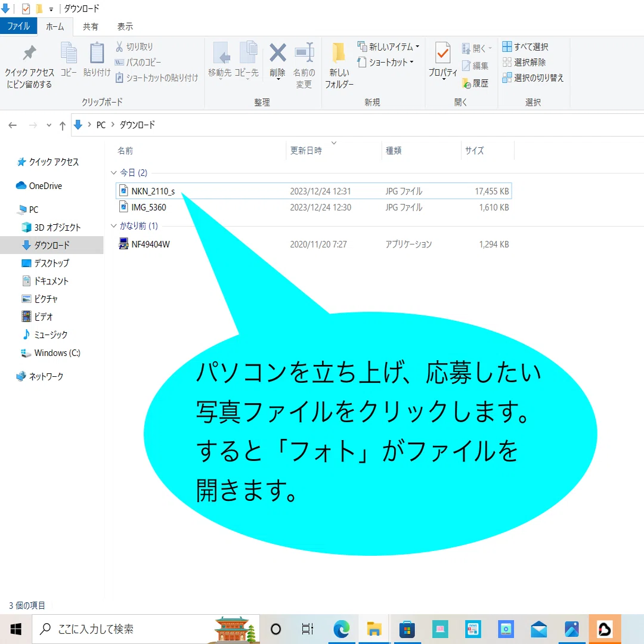Open Mail app from taskbar
This screenshot has height=644, width=644.
coord(538,629)
